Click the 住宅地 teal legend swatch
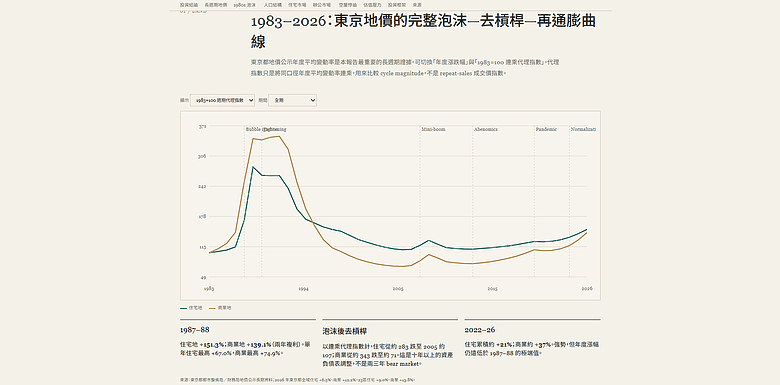This screenshot has height=385, width=780. point(183,308)
